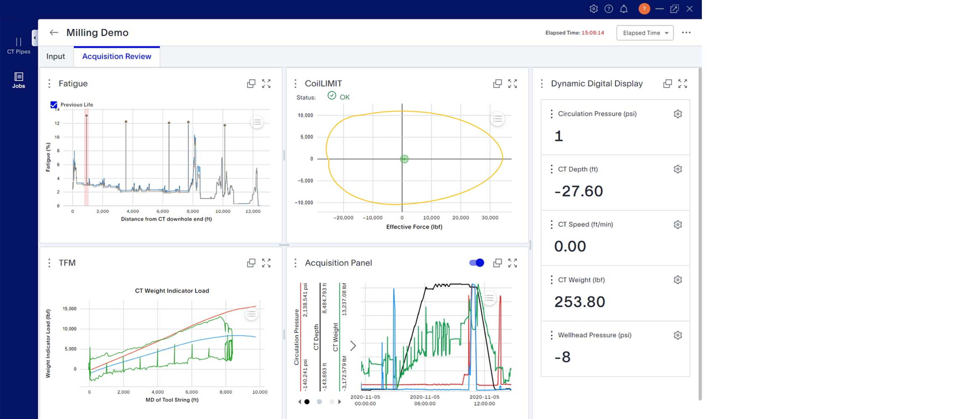Open the top-right three-dots more menu
Image resolution: width=980 pixels, height=419 pixels.
click(x=686, y=33)
